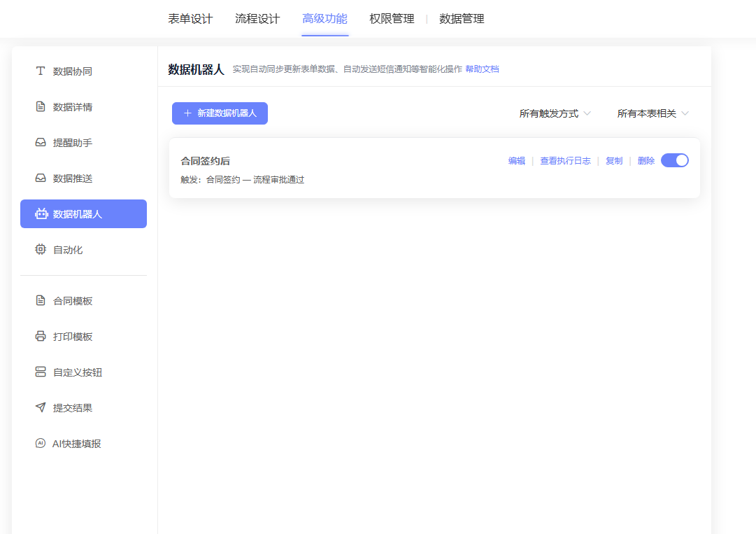Image resolution: width=756 pixels, height=534 pixels.
Task: Click the AI快捷填报 icon in sidebar
Action: 41,444
